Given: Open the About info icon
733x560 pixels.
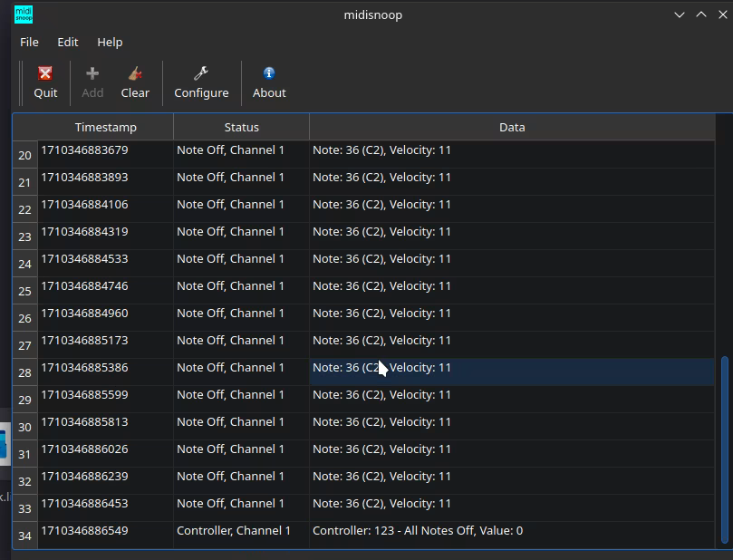Looking at the screenshot, I should point(269,73).
